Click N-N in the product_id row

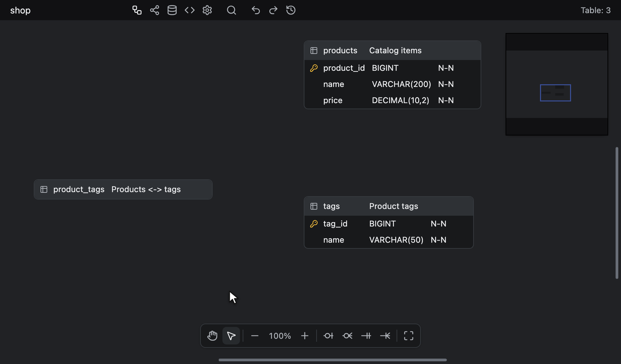click(x=446, y=68)
